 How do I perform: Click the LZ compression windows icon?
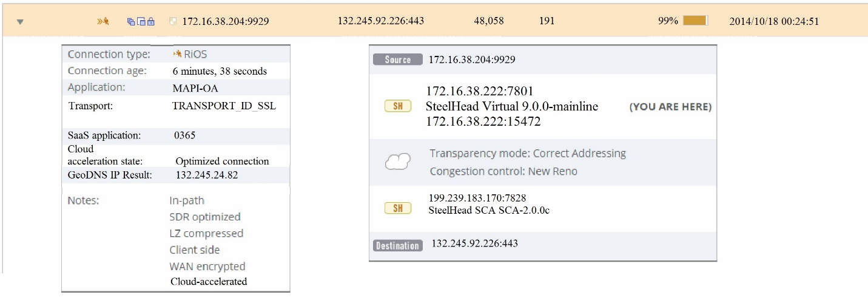point(141,21)
